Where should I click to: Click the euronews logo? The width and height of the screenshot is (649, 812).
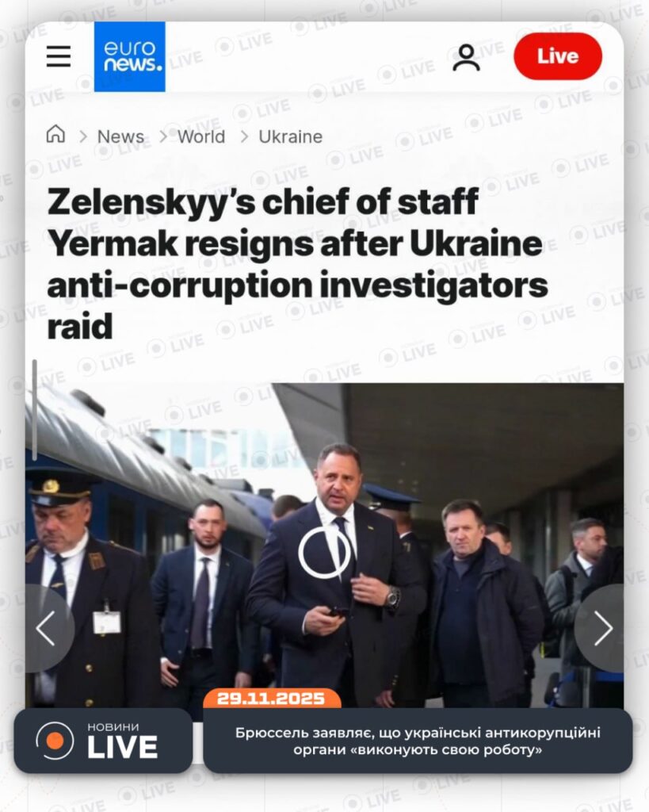130,56
